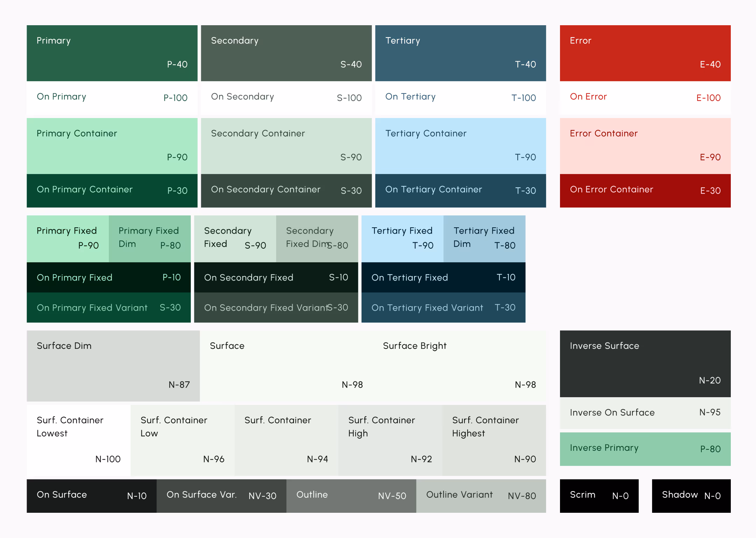Select the On Secondary Fixed Variant swatch
The width and height of the screenshot is (756, 538).
tap(276, 308)
